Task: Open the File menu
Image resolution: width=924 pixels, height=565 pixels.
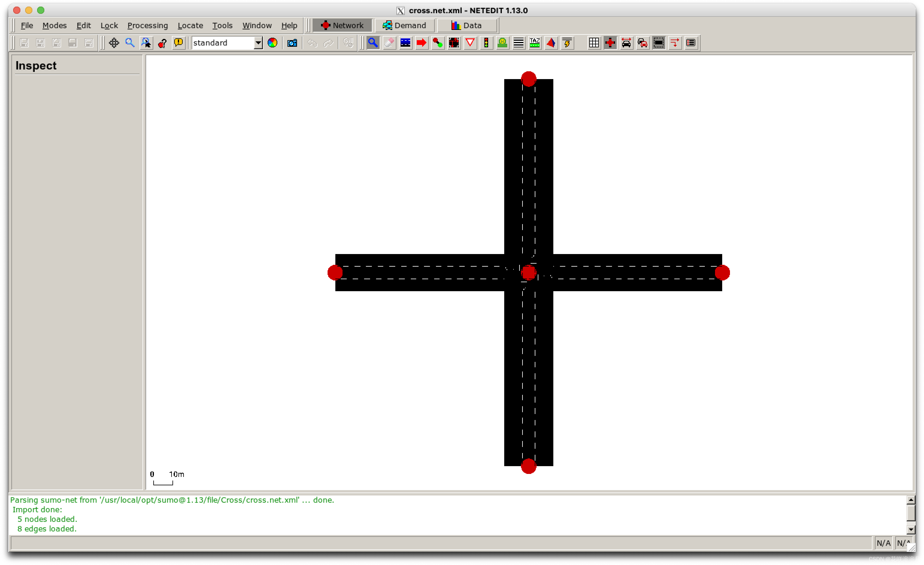Action: coord(27,25)
